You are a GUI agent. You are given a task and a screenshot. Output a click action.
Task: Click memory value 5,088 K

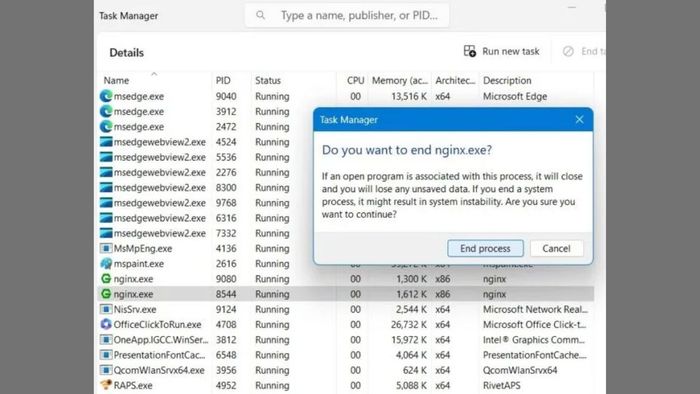tap(411, 385)
